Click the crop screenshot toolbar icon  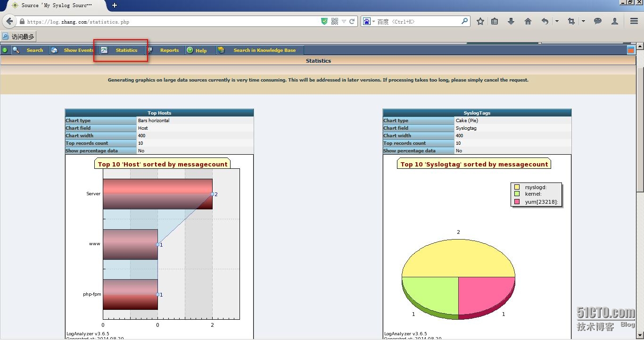(x=571, y=21)
